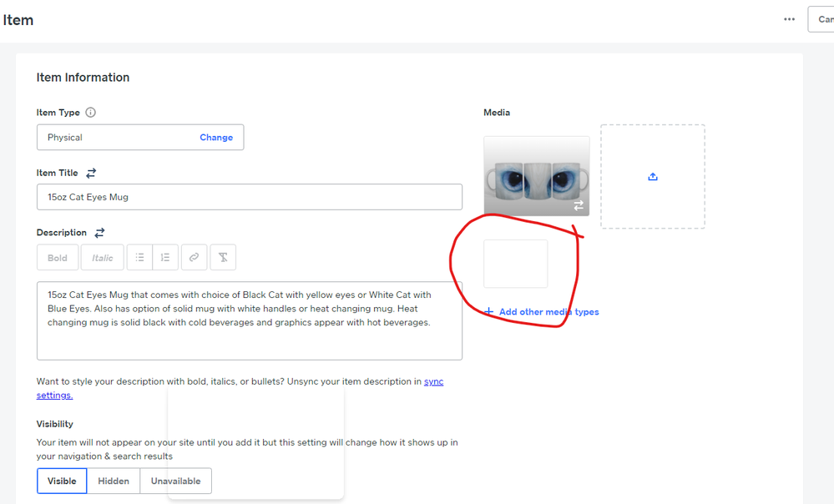Click Add other media types link

pyautogui.click(x=549, y=311)
